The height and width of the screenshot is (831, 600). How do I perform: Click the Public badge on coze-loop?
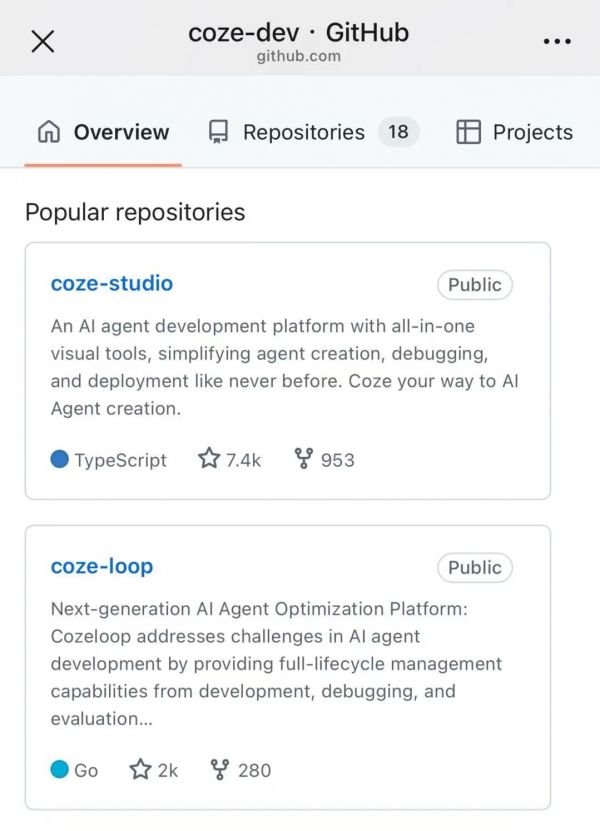[x=474, y=568]
